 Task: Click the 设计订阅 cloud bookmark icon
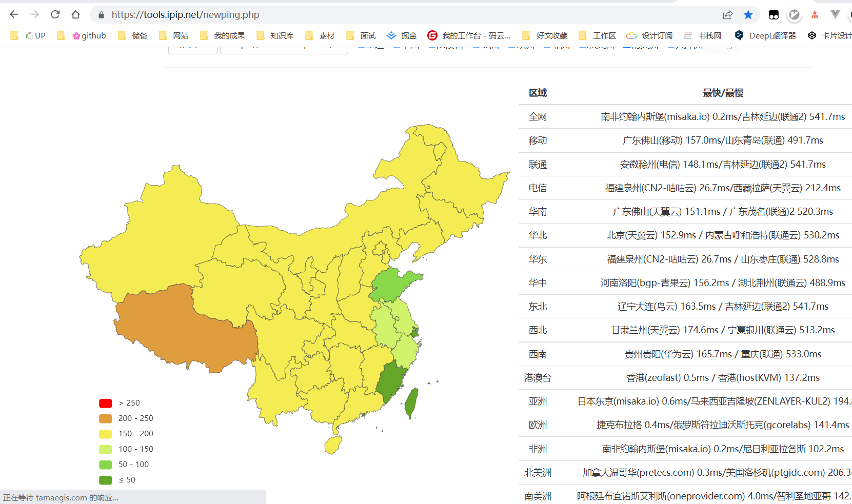click(631, 35)
